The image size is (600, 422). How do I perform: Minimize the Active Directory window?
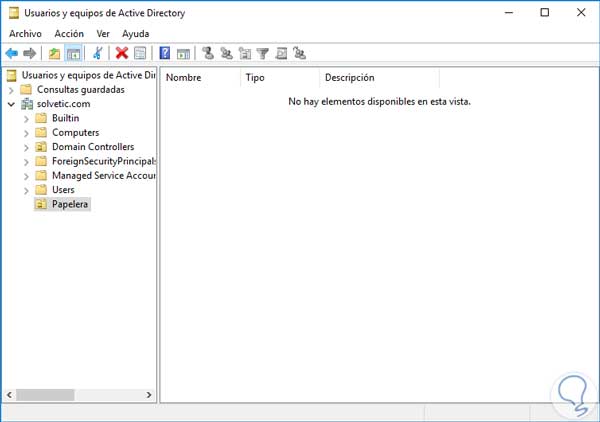click(509, 13)
